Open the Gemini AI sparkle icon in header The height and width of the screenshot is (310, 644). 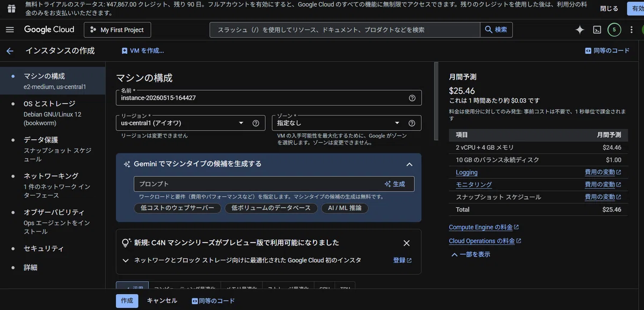tap(580, 30)
